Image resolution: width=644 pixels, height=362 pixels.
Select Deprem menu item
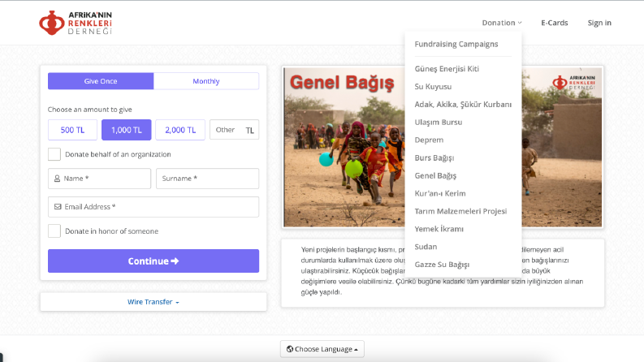pos(429,140)
